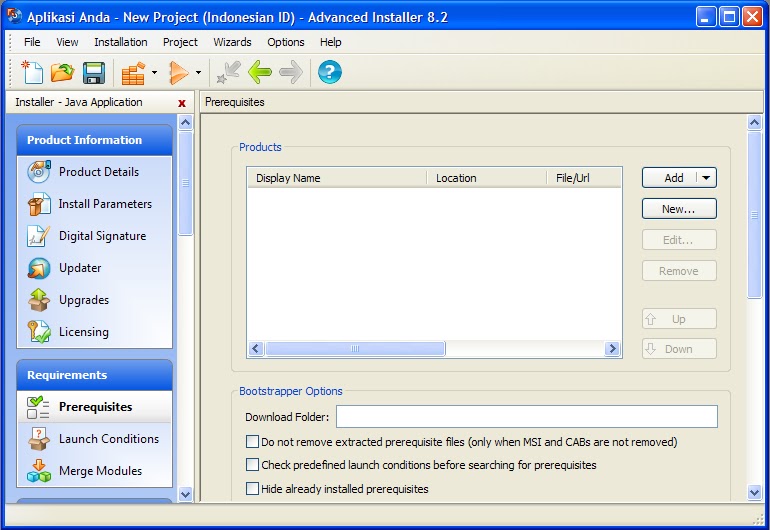Collapse the Product Information group header
770x530 pixels.
pyautogui.click(x=95, y=140)
